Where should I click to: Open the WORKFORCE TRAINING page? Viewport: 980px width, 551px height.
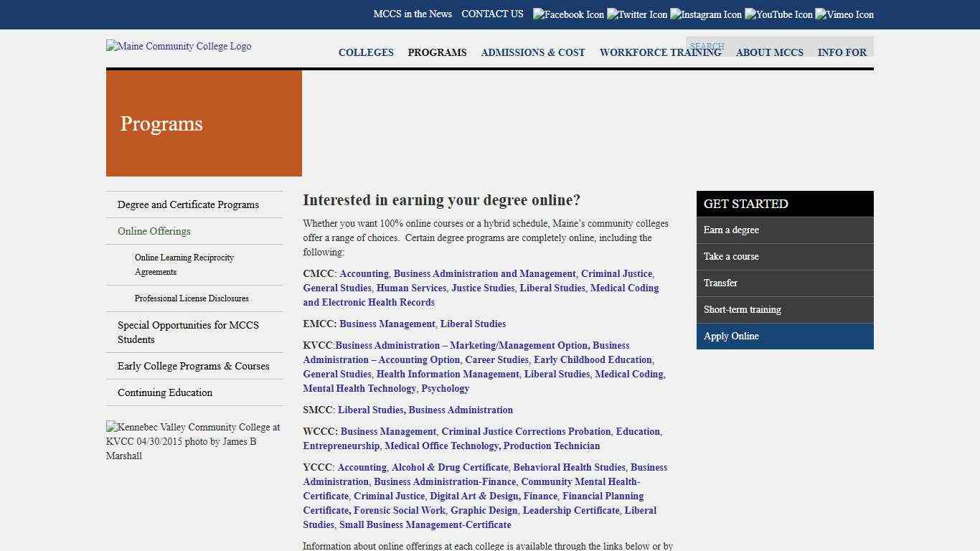pyautogui.click(x=660, y=52)
